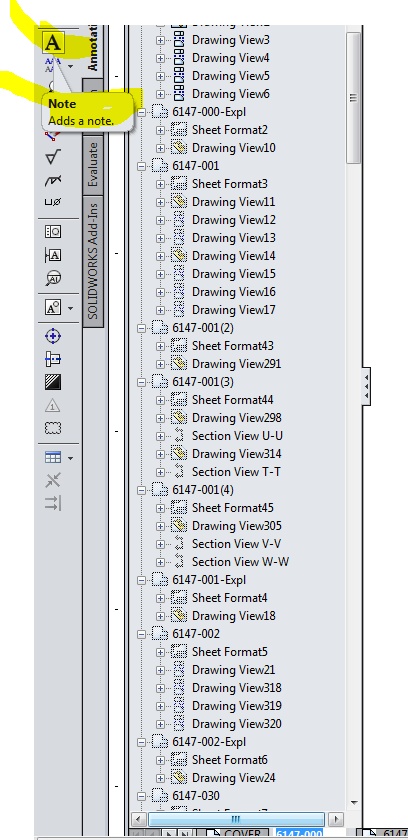Image resolution: width=408 pixels, height=840 pixels.
Task: Click the Revision Symbol triangle icon
Action: pyautogui.click(x=53, y=406)
